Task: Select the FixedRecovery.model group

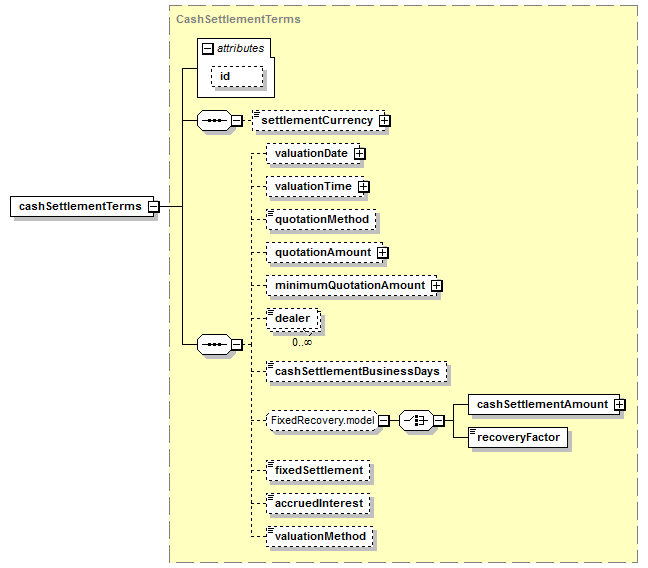Action: click(x=322, y=421)
